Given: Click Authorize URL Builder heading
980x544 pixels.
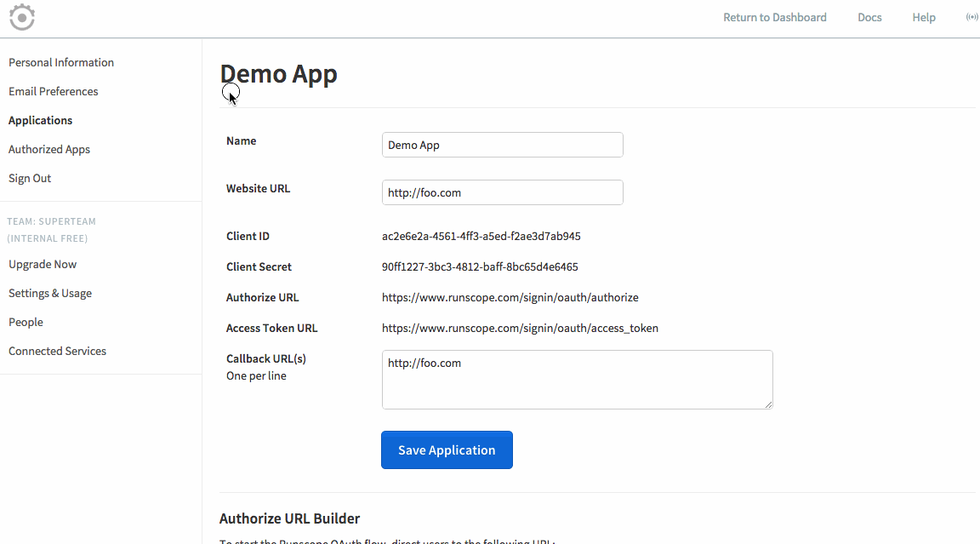Looking at the screenshot, I should (290, 518).
